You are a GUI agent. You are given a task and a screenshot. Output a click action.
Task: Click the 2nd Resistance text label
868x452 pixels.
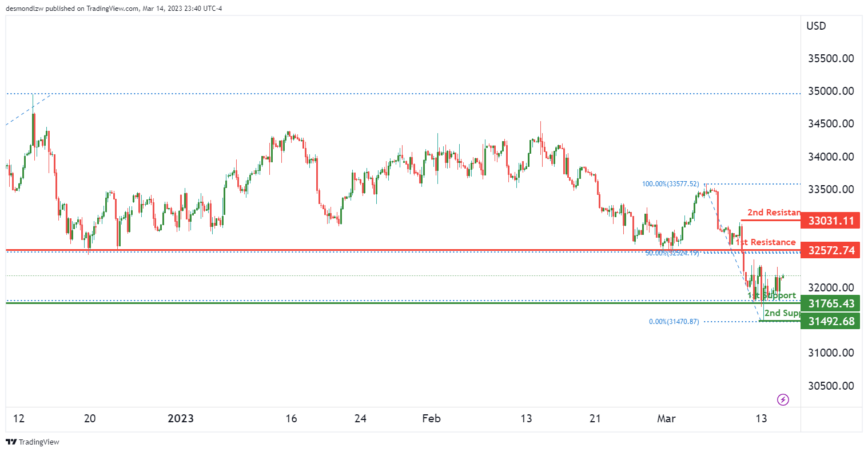pyautogui.click(x=774, y=213)
